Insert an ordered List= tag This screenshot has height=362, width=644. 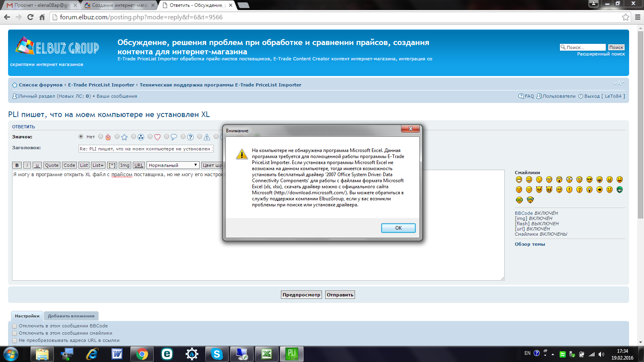[98, 165]
